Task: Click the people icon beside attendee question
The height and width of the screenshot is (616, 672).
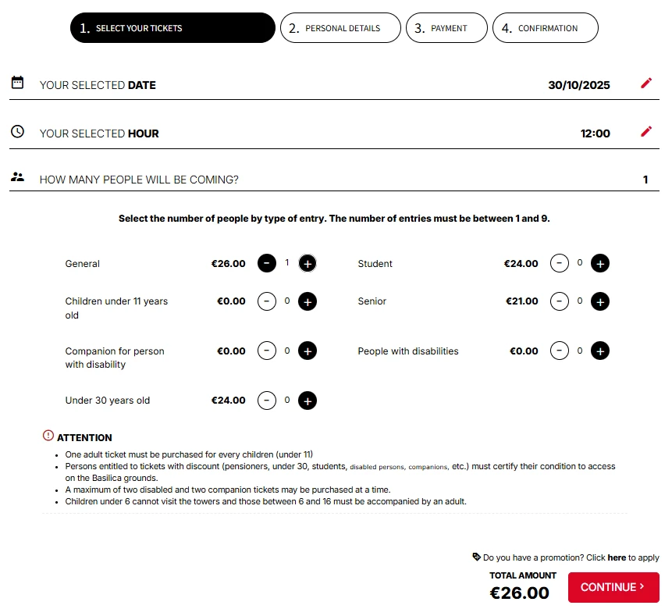Action: [x=18, y=177]
